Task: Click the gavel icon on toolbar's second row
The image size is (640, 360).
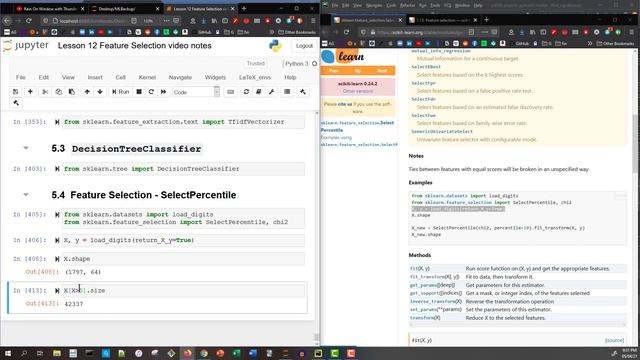Action: pos(16,103)
